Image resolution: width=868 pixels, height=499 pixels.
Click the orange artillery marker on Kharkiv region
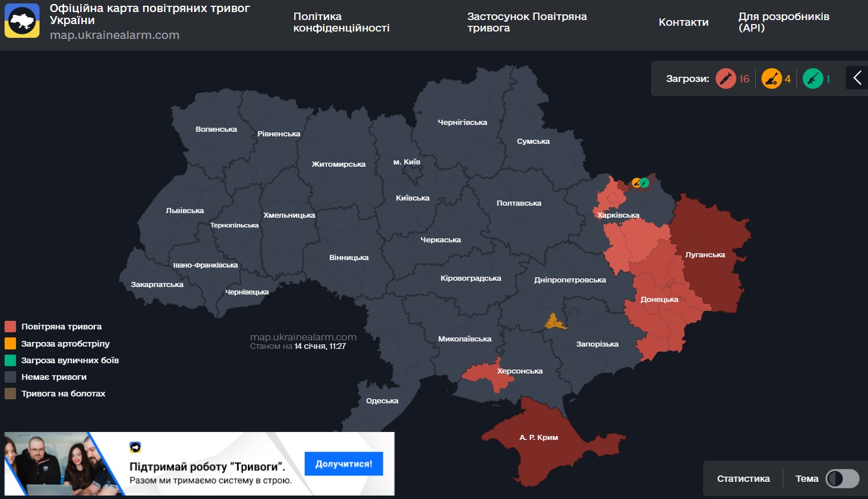tap(636, 183)
